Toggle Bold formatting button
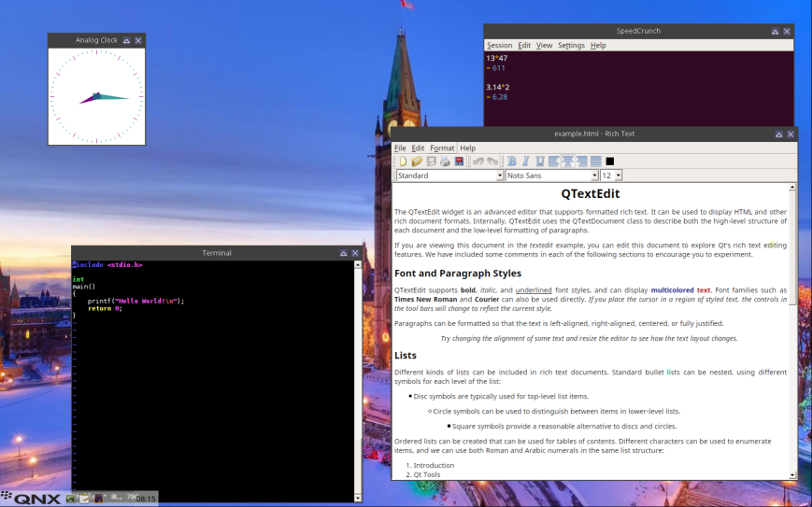Screen dimensions: 812x507 tap(511, 162)
